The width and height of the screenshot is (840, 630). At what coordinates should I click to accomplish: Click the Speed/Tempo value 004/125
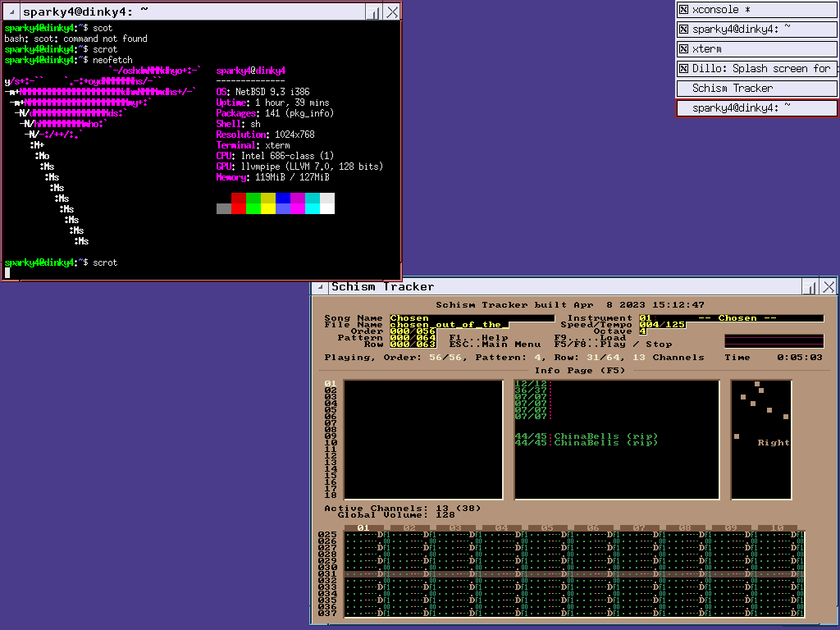click(x=661, y=325)
